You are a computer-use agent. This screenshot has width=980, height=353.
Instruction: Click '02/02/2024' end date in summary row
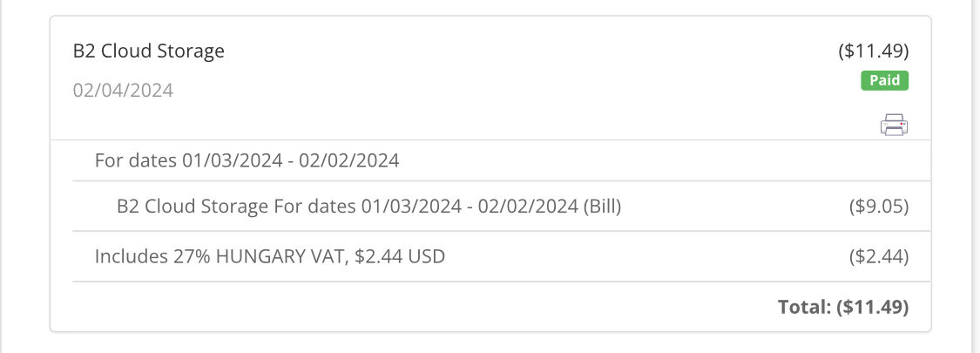coord(348,161)
